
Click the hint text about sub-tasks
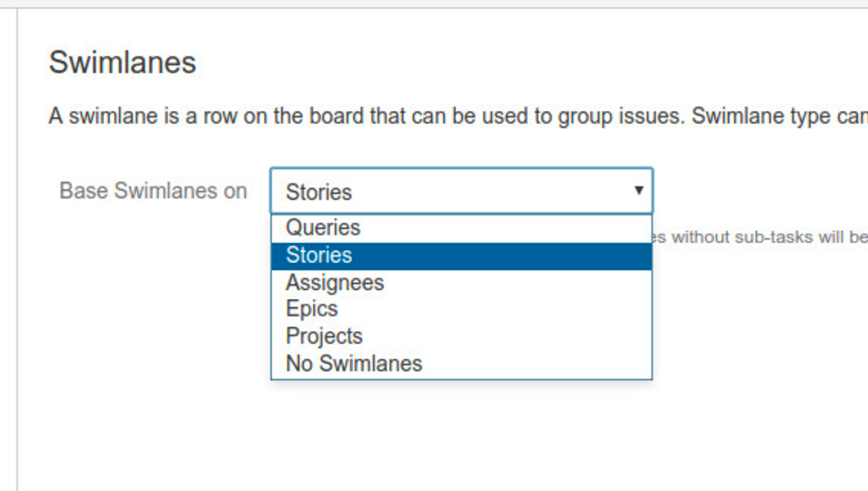click(x=760, y=237)
